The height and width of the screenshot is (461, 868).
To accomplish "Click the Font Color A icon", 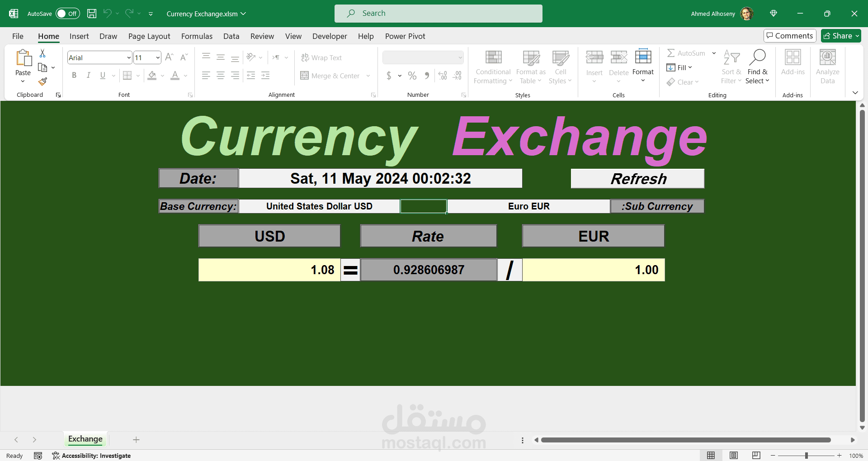I will [x=175, y=76].
